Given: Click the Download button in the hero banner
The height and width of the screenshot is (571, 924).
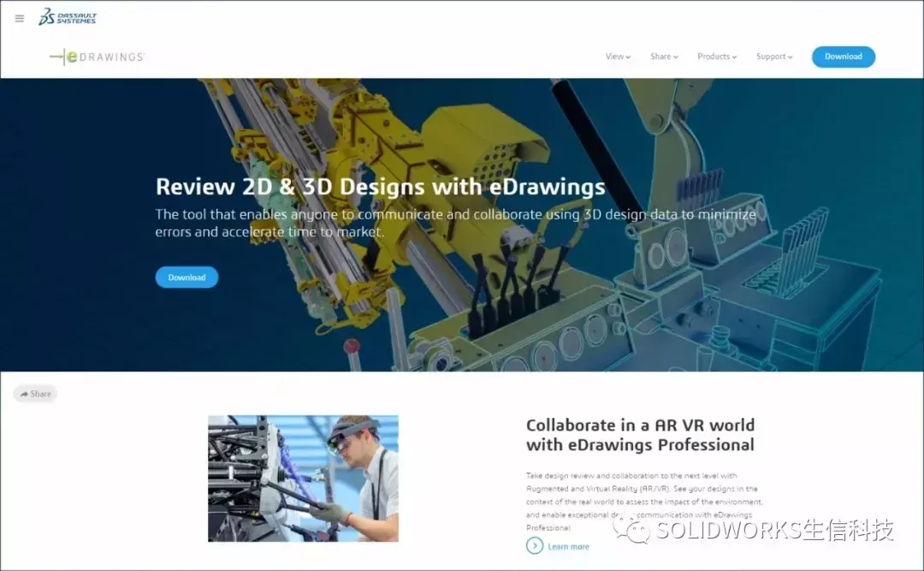Looking at the screenshot, I should point(187,277).
